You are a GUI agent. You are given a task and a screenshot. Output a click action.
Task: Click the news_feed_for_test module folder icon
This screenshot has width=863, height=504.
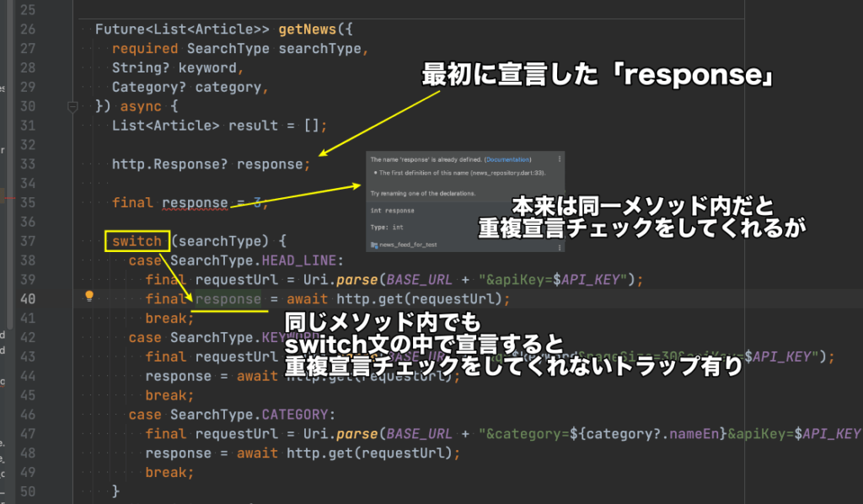pos(374,245)
